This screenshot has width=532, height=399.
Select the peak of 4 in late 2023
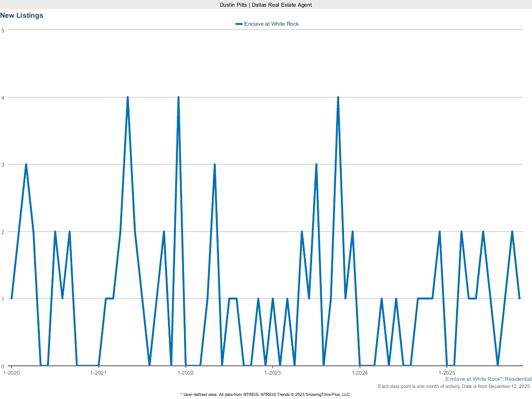coord(338,98)
